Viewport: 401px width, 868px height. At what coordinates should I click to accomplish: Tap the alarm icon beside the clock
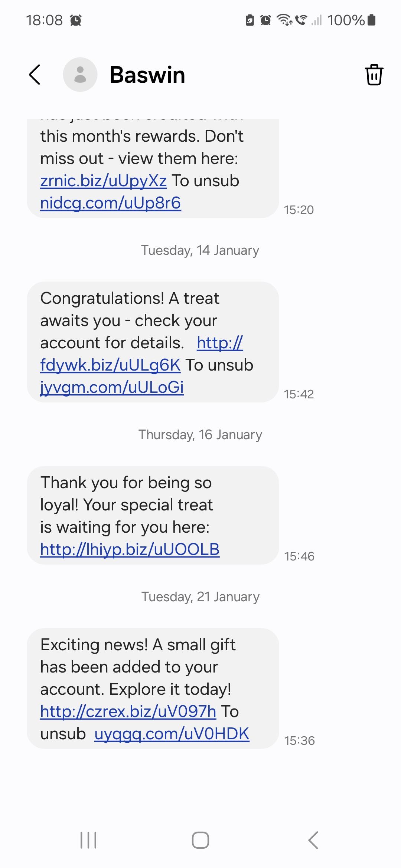coord(76,20)
